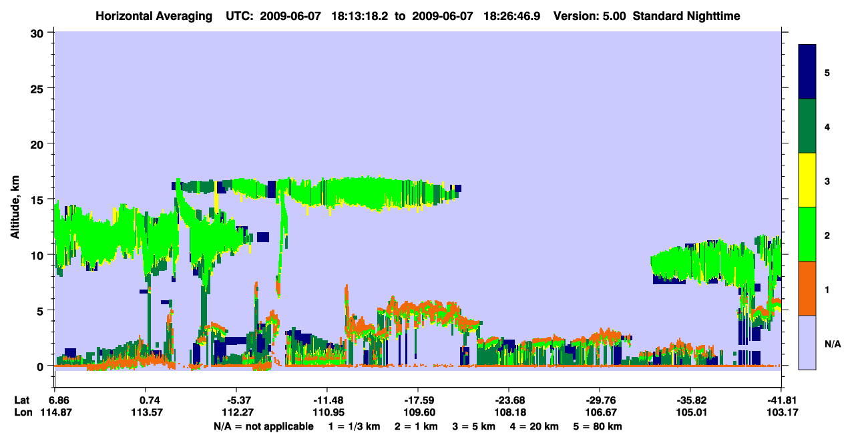The image size is (868, 445).
Task: Click the y-axis tick label 20
Action: coord(39,143)
